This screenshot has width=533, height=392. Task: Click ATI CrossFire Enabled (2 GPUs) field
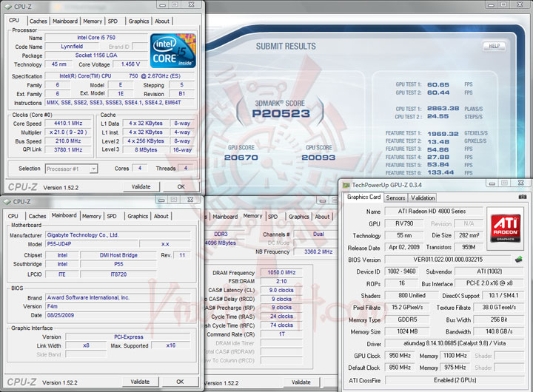pos(455,380)
